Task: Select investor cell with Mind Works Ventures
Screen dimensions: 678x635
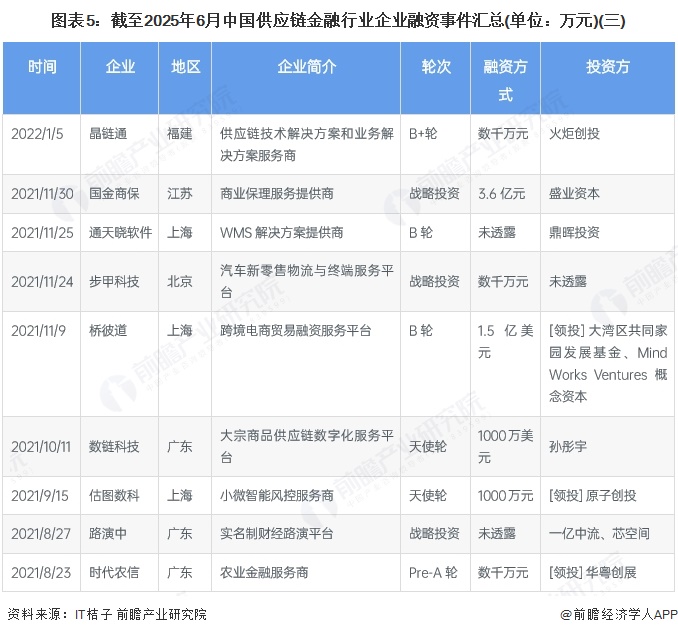Action: point(608,364)
